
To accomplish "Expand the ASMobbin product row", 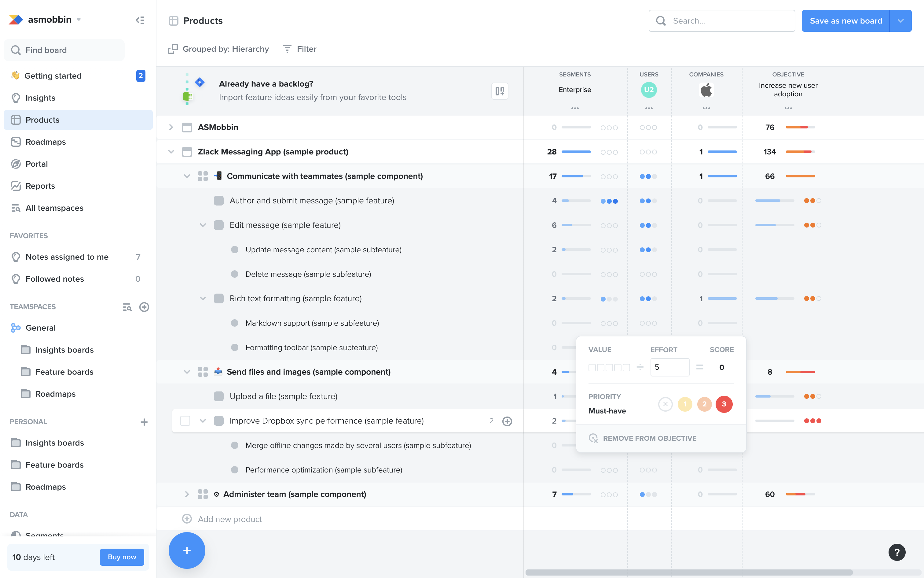I will point(171,127).
